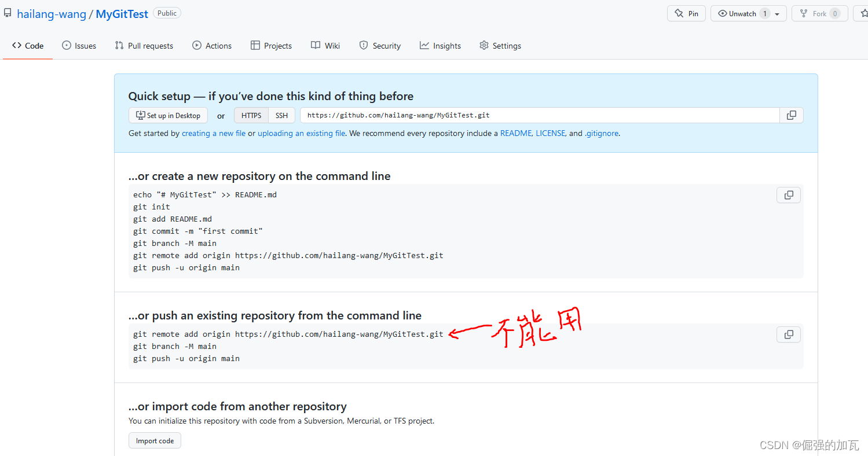Select the HTTPS protocol option

point(251,115)
